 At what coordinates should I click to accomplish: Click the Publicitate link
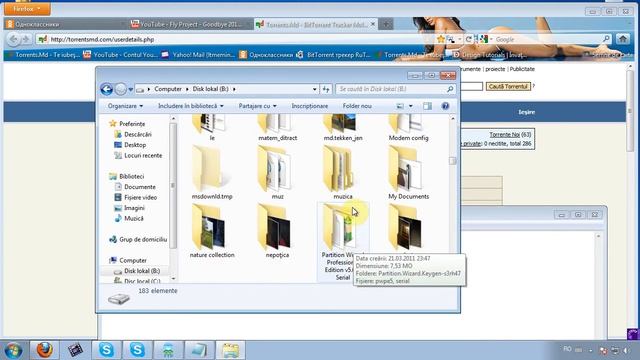point(522,69)
